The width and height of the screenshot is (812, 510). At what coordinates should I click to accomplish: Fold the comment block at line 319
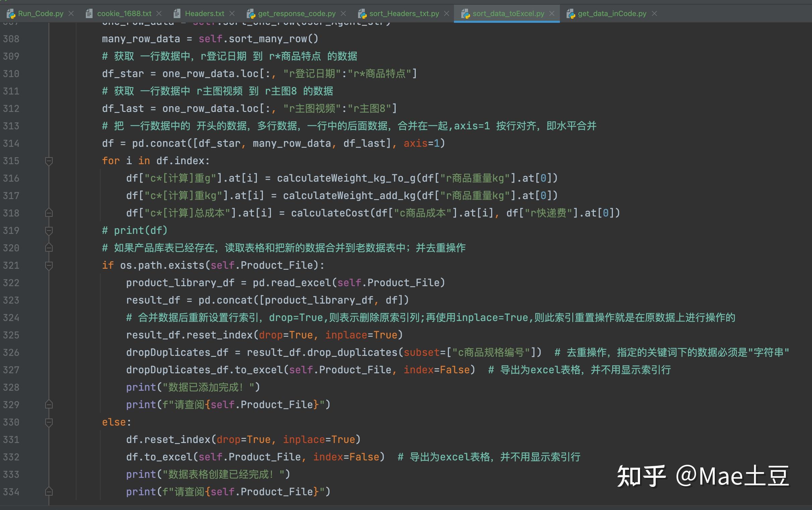click(x=49, y=231)
